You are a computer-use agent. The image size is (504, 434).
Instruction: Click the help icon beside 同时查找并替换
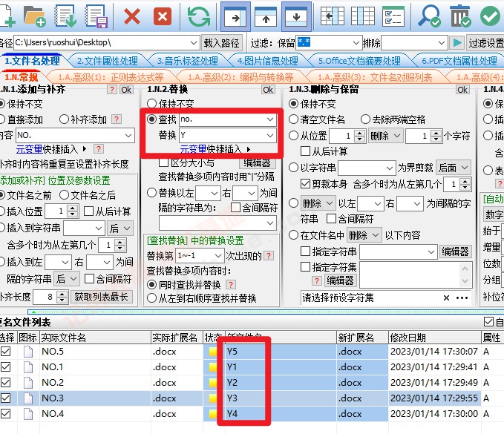230,285
